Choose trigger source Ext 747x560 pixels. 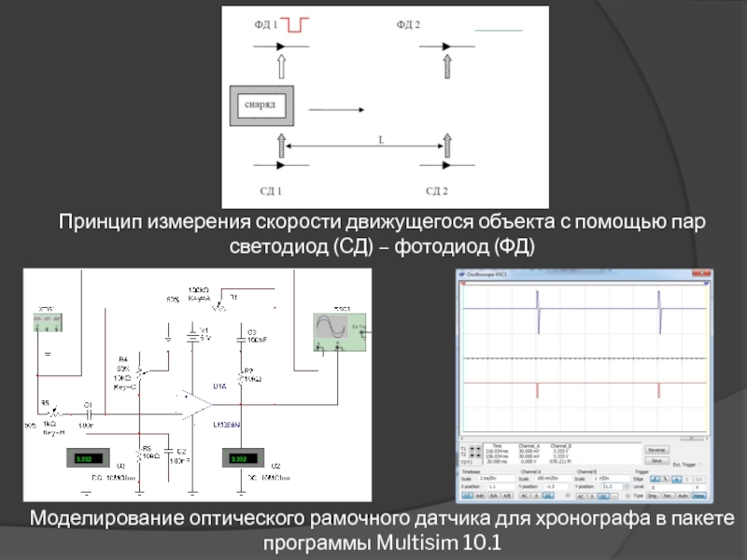(x=699, y=479)
